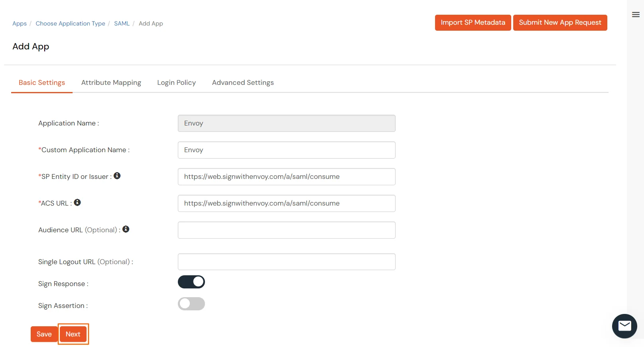Save the app settings
The image size is (644, 347).
(x=44, y=334)
